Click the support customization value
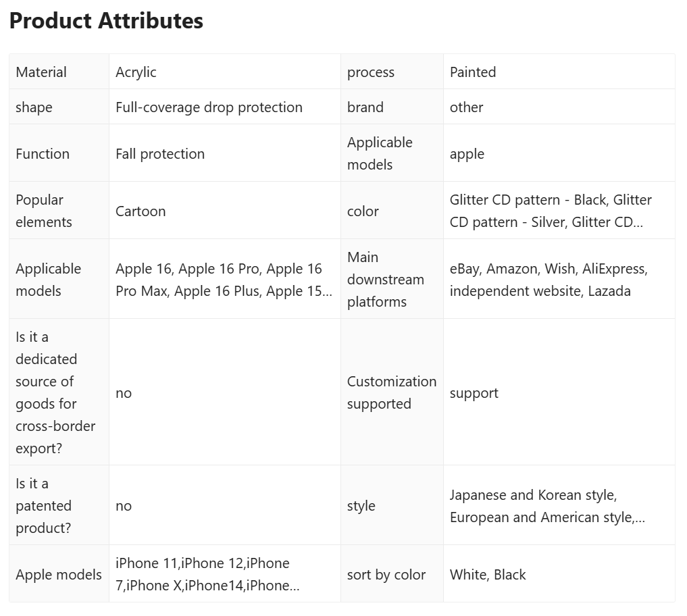This screenshot has height=616, width=687. (474, 393)
